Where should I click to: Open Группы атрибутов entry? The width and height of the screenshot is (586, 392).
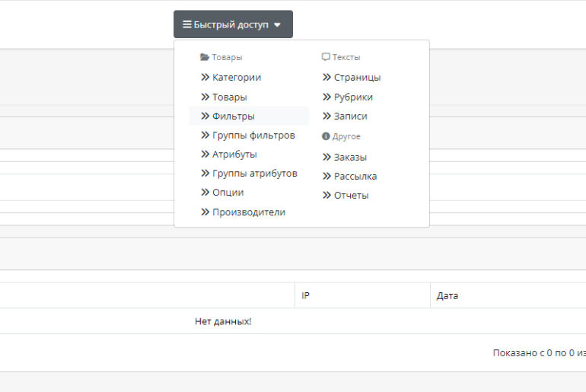[254, 173]
